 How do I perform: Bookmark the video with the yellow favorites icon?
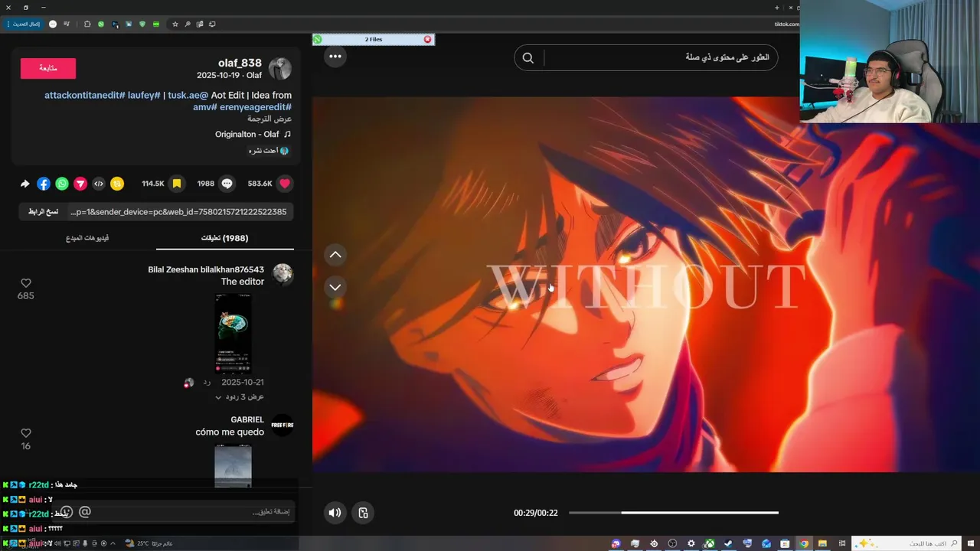pyautogui.click(x=177, y=184)
